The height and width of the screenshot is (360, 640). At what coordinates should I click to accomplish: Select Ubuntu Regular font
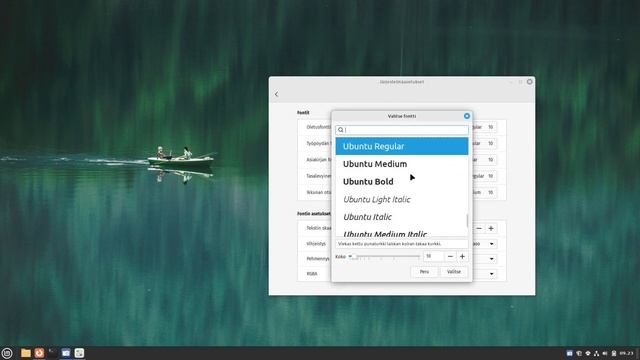click(x=402, y=146)
